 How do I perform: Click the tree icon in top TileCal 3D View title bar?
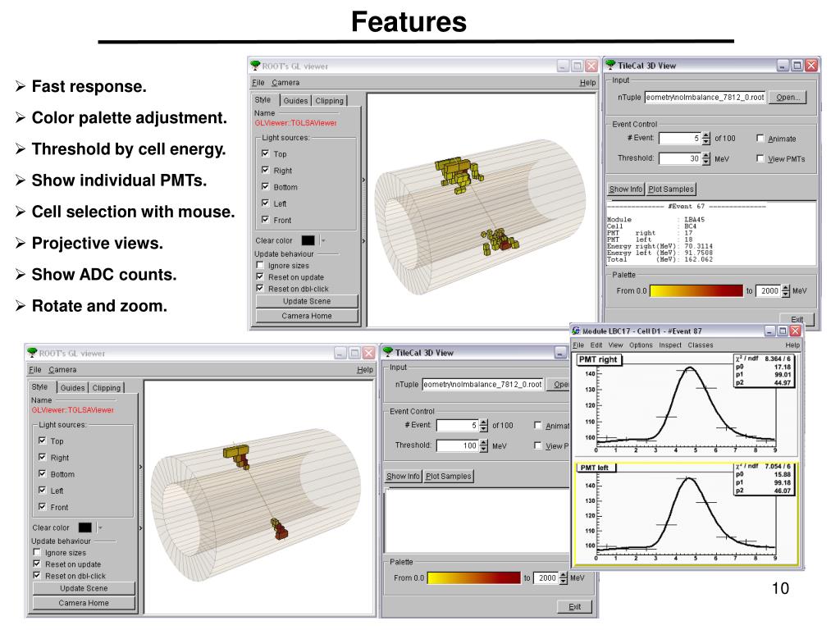click(x=610, y=66)
